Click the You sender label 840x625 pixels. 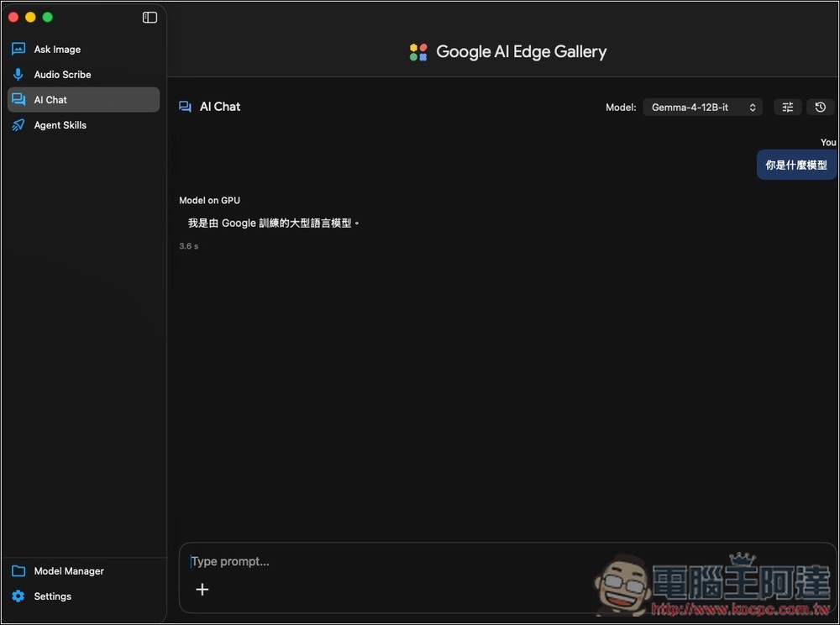(x=828, y=142)
